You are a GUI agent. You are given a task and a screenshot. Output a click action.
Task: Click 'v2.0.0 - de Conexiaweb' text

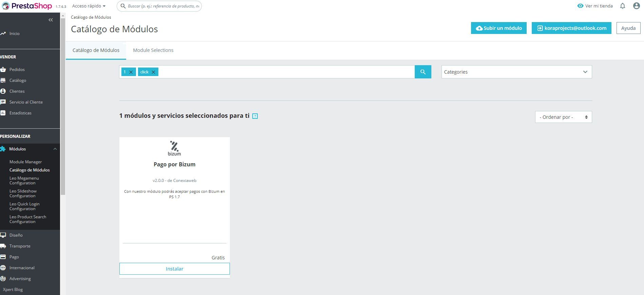point(174,181)
